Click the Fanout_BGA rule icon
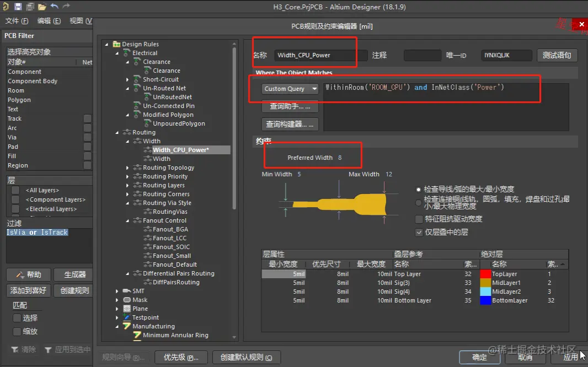 pyautogui.click(x=147, y=229)
